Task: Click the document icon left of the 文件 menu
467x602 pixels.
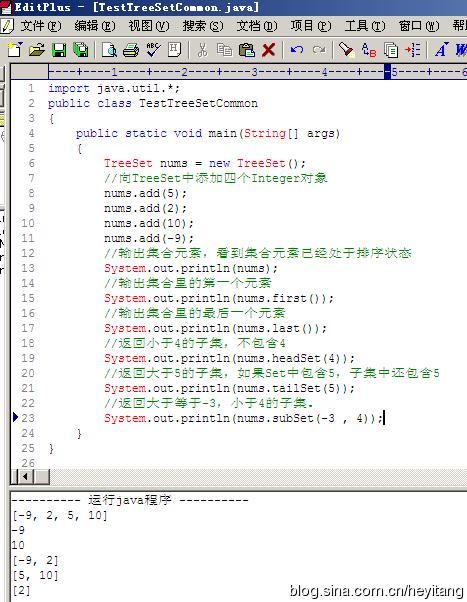Action: click(x=7, y=26)
